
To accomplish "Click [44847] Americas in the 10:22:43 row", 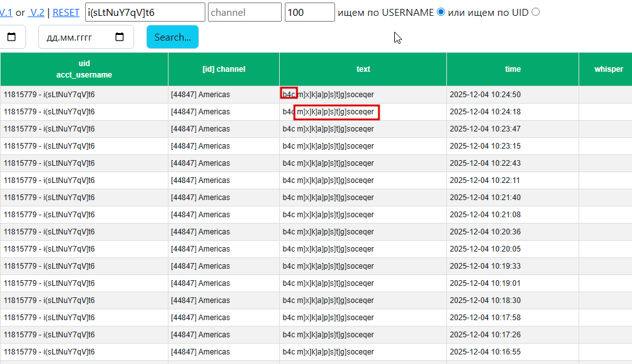I will pyautogui.click(x=200, y=163).
